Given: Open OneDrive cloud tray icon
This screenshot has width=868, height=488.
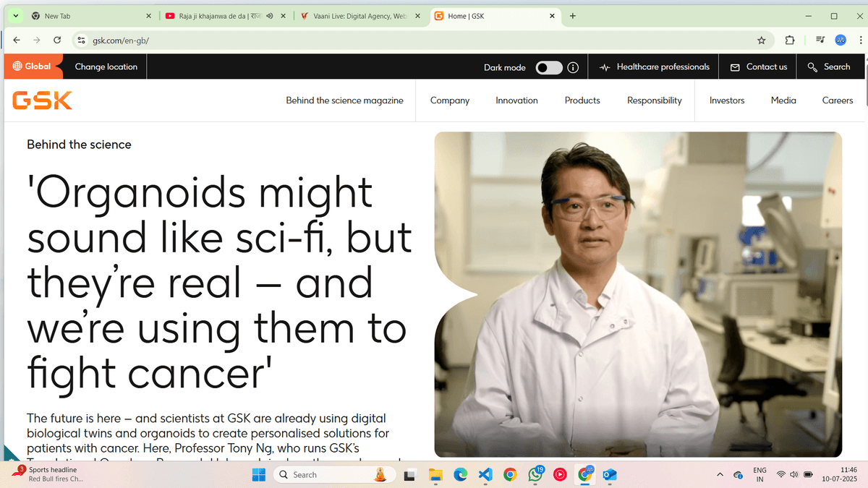Looking at the screenshot, I should (x=738, y=475).
